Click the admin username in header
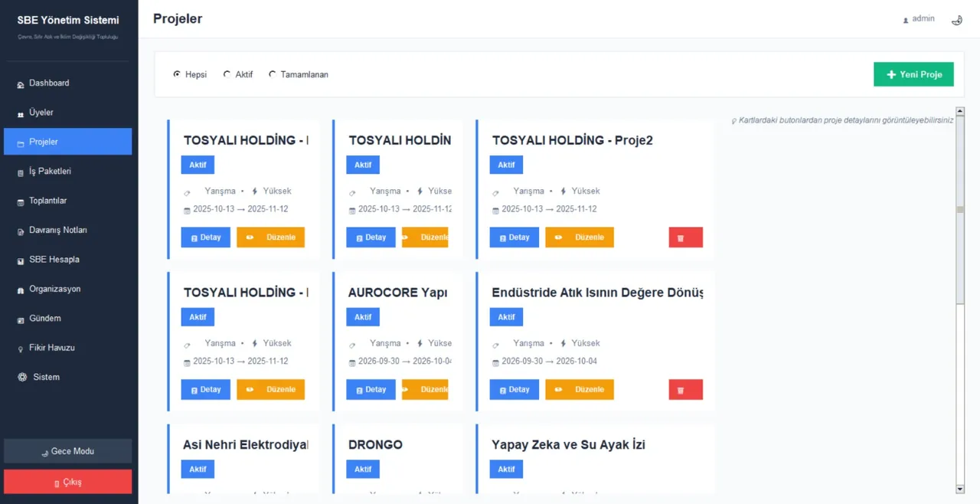Screen dimensions: 980x504 coord(923,18)
